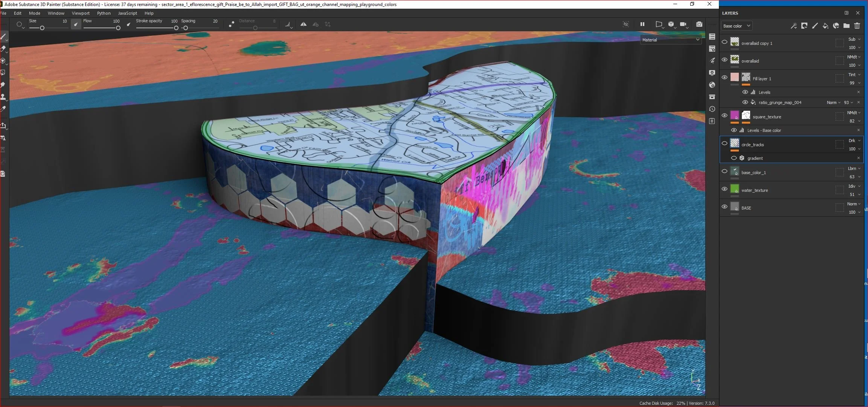Click the camera screenshot icon above viewport

(699, 24)
